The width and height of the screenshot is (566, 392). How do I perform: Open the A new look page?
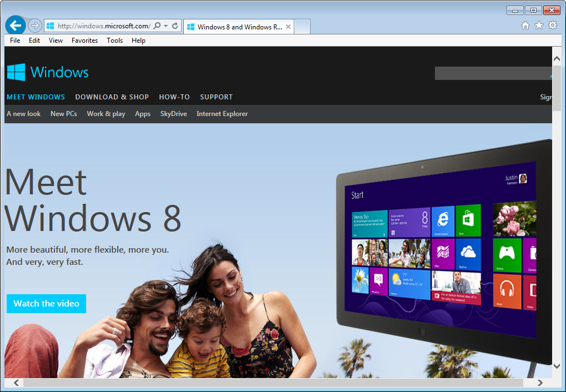[23, 114]
